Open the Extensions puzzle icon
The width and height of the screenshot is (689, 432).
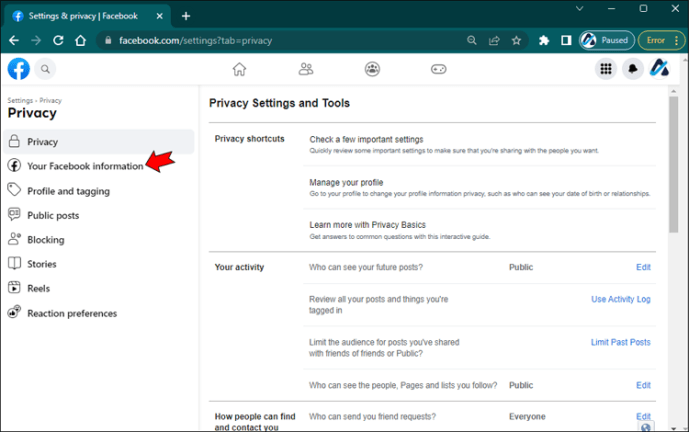tap(544, 40)
